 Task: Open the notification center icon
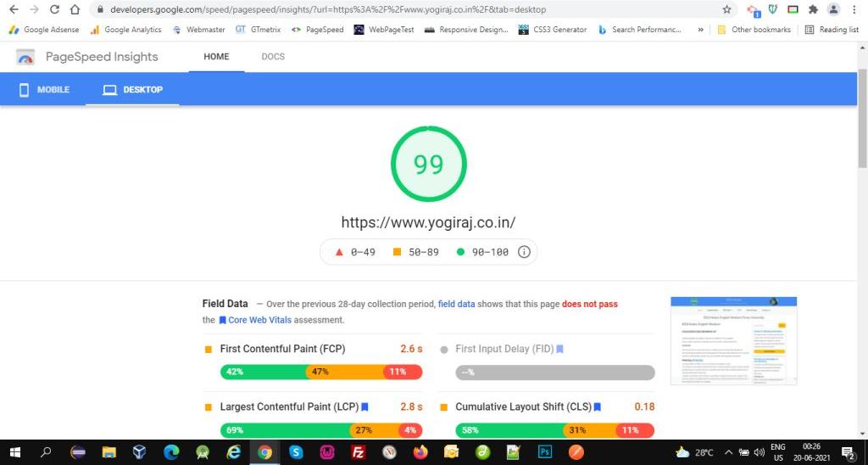click(848, 452)
